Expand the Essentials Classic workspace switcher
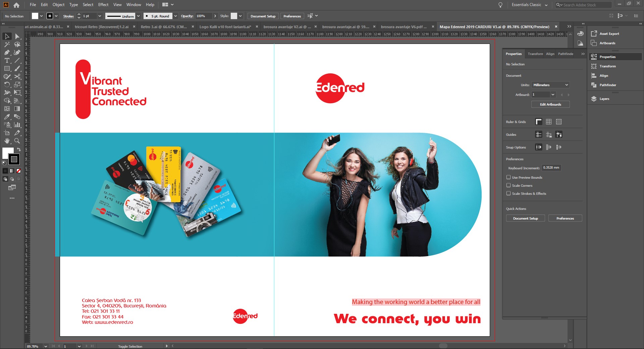 click(x=530, y=5)
